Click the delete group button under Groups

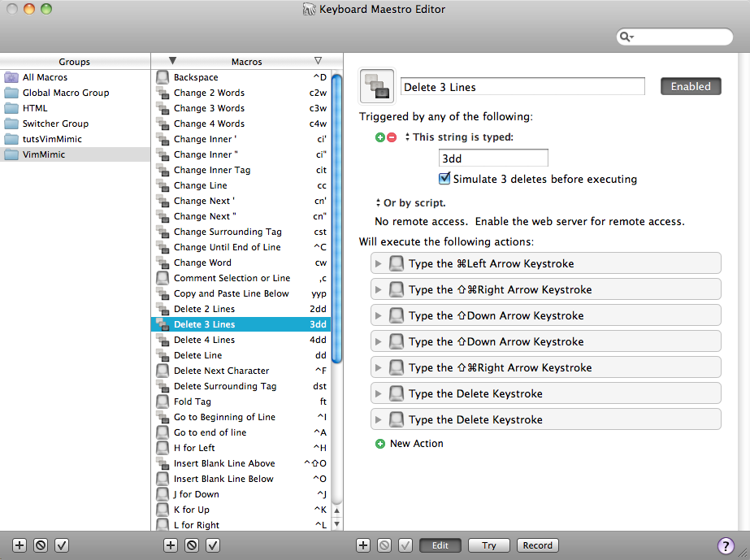41,545
